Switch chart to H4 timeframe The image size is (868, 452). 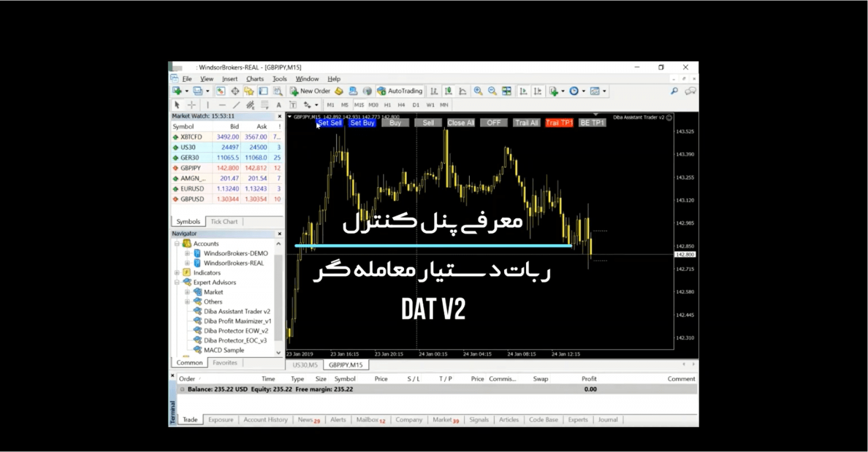coord(401,105)
